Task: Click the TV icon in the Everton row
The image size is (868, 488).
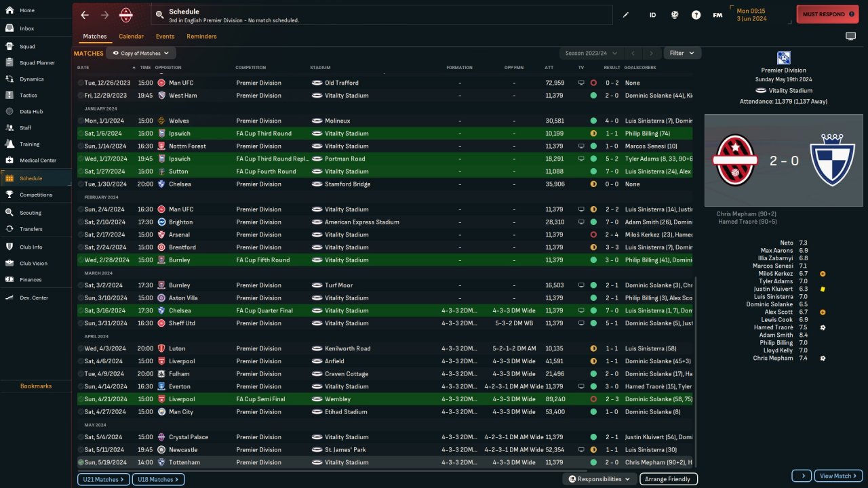Action: point(581,386)
